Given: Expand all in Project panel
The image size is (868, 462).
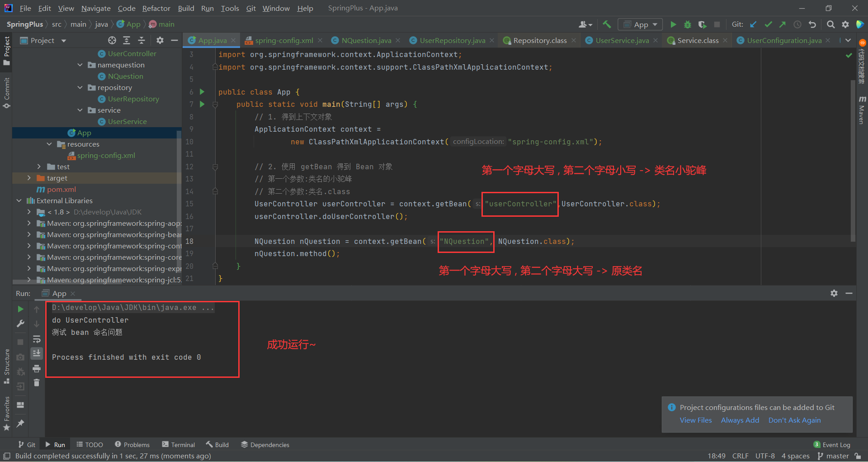Looking at the screenshot, I should 127,40.
